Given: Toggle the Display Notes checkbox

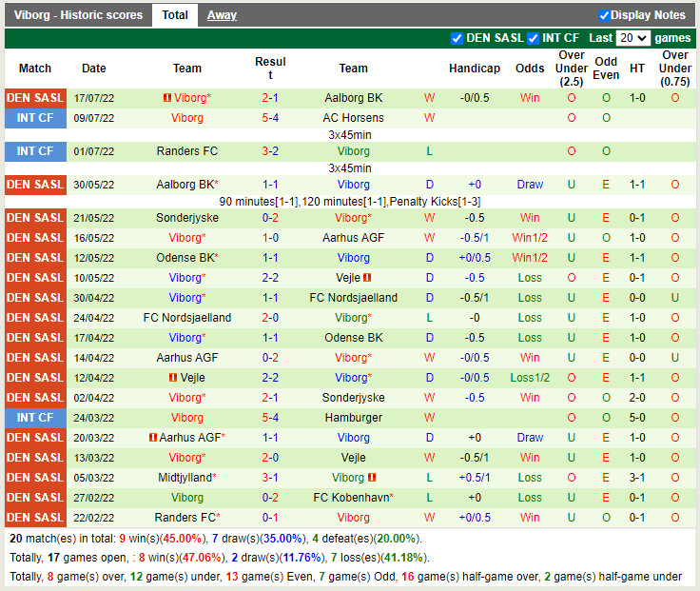Looking at the screenshot, I should [604, 15].
